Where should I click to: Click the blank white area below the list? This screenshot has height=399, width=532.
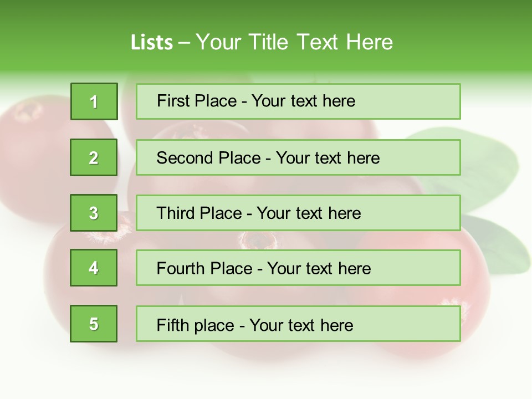(266, 377)
